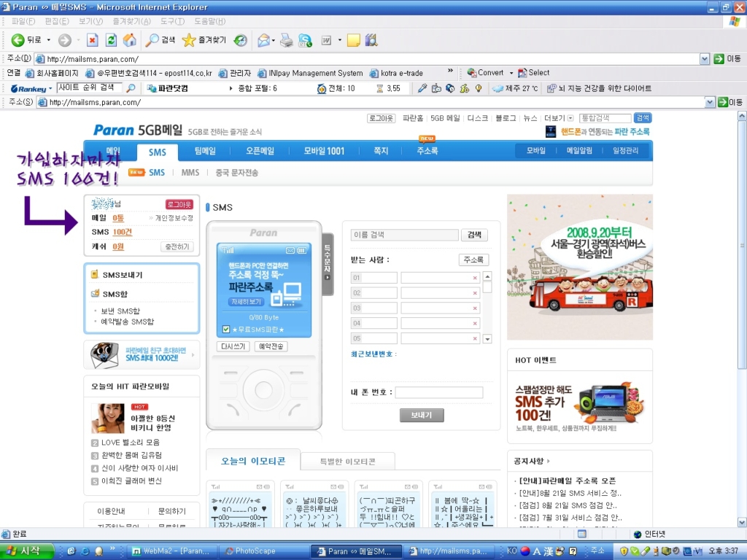Open the bus transfer discount banner
The width and height of the screenshot is (747, 560).
pos(580,267)
